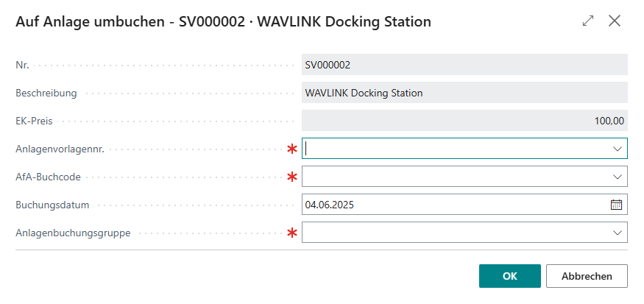Viewport: 644px width, 304px height.
Task: Select the Buchungsdatum date 04.06.2025
Action: point(330,205)
